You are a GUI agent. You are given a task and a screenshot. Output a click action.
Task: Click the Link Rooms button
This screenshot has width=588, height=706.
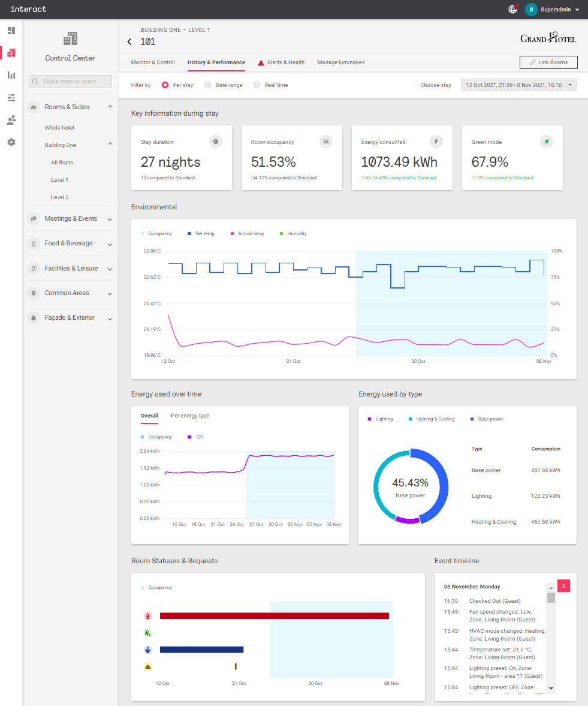point(548,62)
